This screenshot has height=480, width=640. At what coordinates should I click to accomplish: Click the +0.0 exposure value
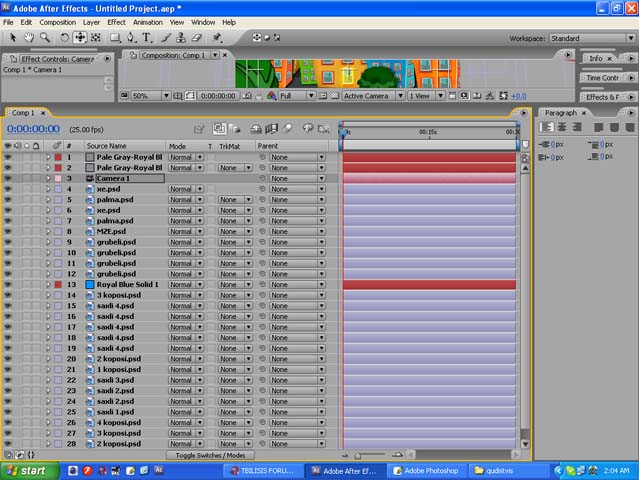(518, 96)
